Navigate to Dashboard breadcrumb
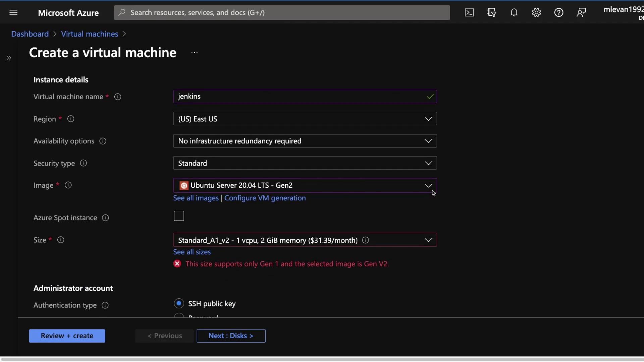 (x=30, y=34)
